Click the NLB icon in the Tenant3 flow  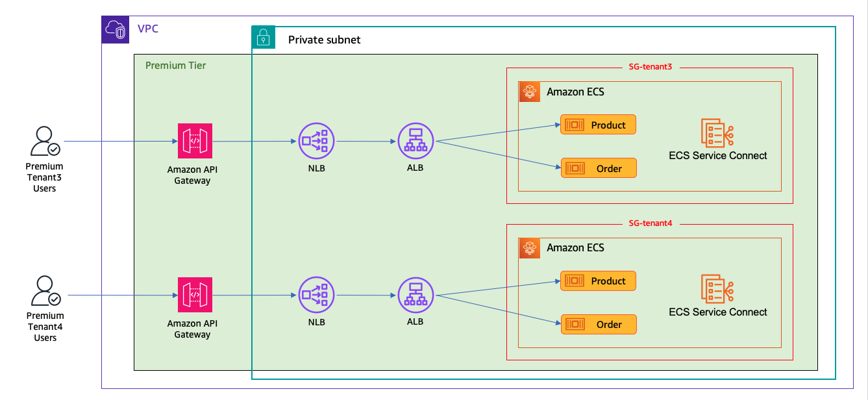(x=316, y=141)
